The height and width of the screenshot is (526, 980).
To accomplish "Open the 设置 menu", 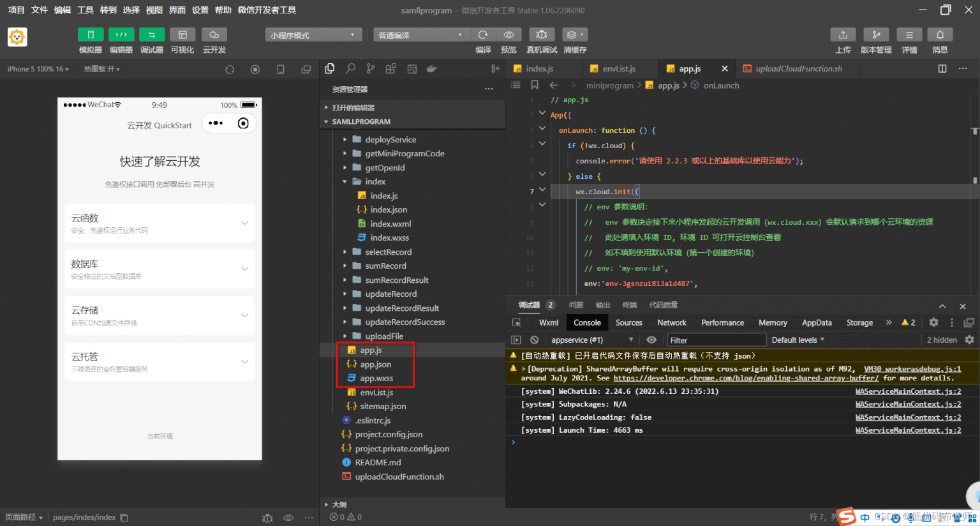I will click(200, 10).
